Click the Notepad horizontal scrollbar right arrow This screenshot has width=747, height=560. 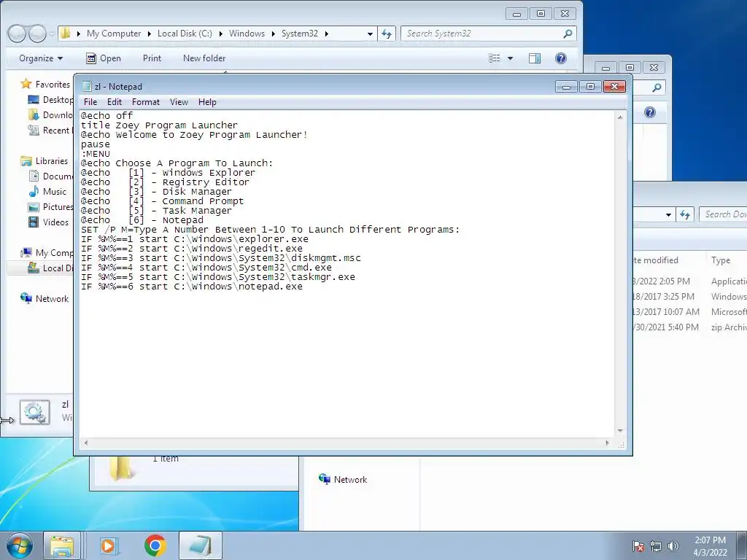click(x=607, y=443)
